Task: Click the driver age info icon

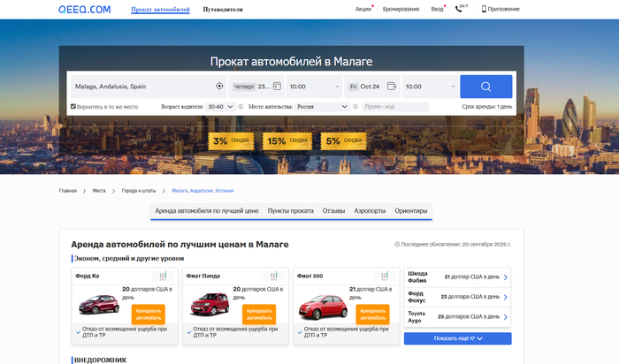Action: (x=241, y=107)
